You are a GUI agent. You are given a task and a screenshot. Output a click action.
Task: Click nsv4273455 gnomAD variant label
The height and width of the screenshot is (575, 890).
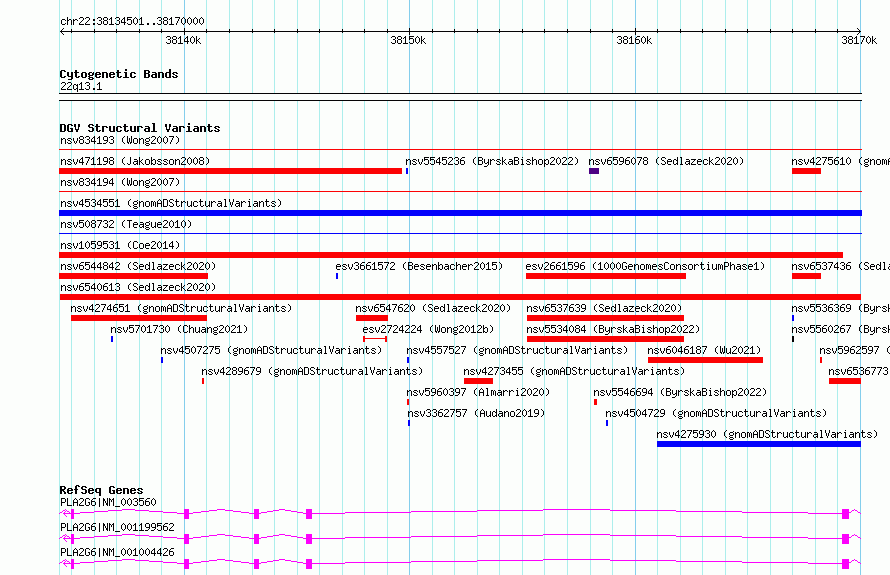574,371
